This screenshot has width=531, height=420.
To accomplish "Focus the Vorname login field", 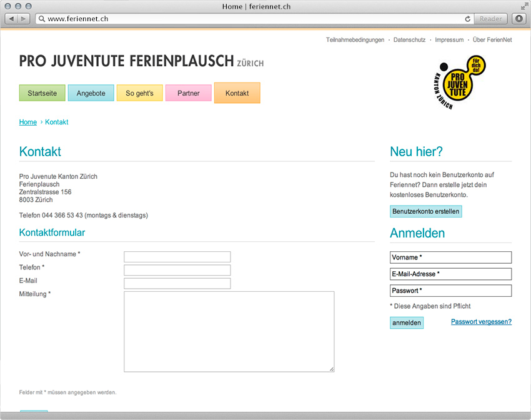I will pos(450,257).
